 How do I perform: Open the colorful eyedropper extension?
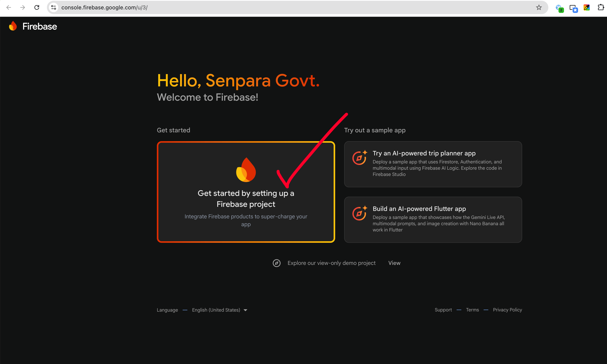[x=587, y=7]
